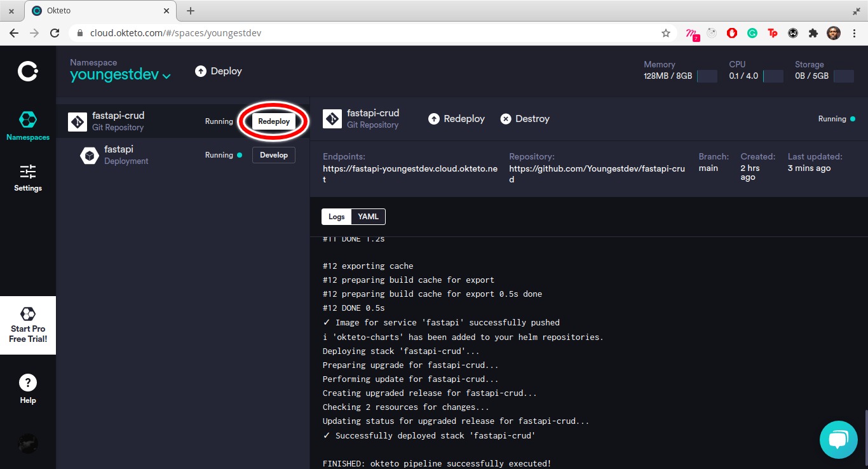Open the GitHub repository link
Screen dimensions: 868x469
tap(597, 174)
